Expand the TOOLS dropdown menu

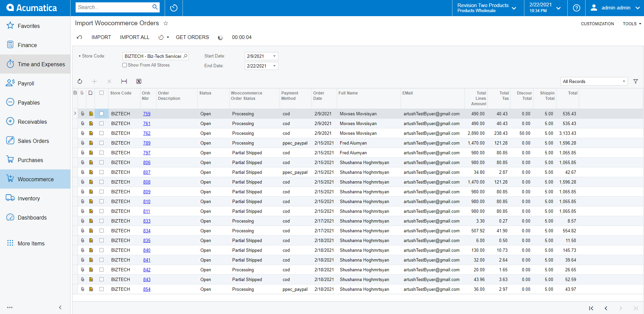pos(632,24)
